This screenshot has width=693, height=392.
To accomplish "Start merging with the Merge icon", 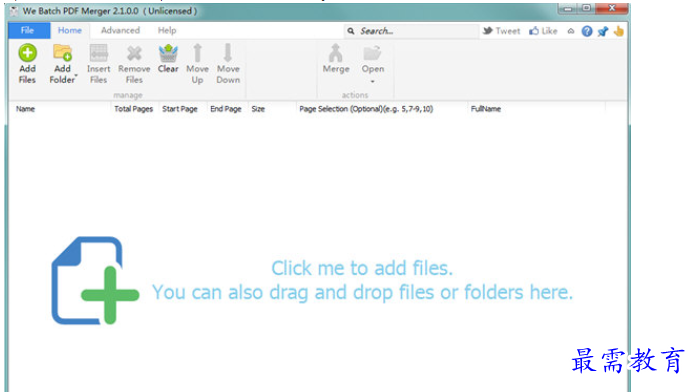I will coord(335,53).
